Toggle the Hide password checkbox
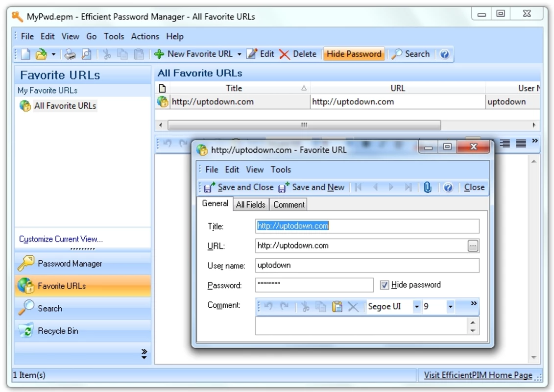 [384, 285]
